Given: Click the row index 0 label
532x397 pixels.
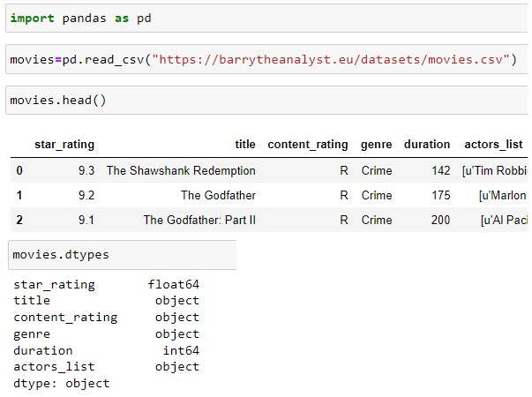Looking at the screenshot, I should (x=19, y=170).
